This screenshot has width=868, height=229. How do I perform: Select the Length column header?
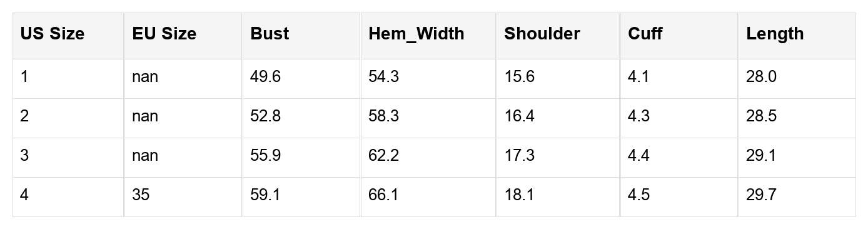tap(775, 34)
